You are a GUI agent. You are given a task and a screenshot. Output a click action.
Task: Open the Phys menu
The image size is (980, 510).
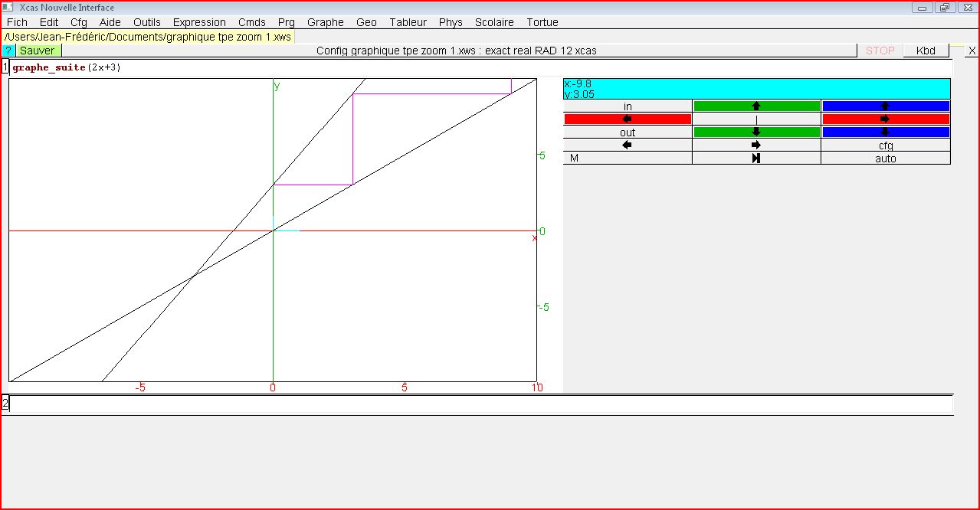451,22
